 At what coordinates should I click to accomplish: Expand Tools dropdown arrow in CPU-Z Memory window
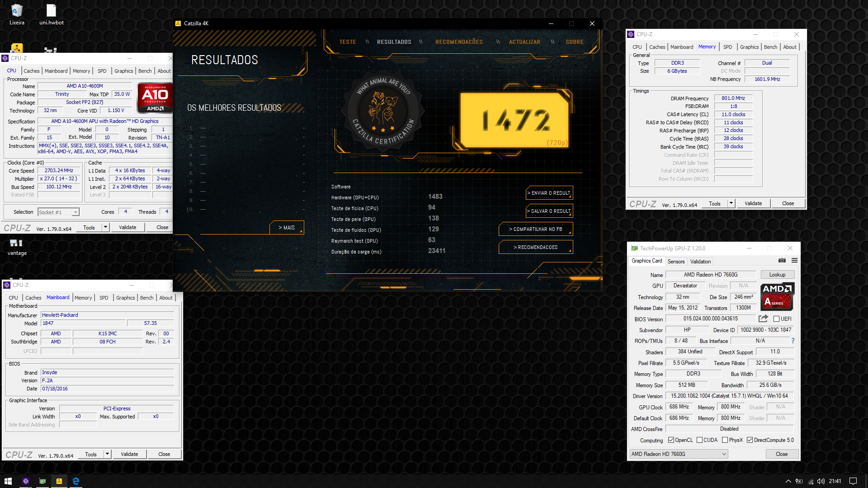(x=731, y=203)
